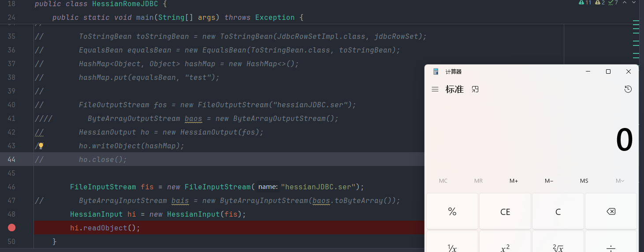644x252 pixels.
Task: Click the square root key
Action: click(558, 242)
